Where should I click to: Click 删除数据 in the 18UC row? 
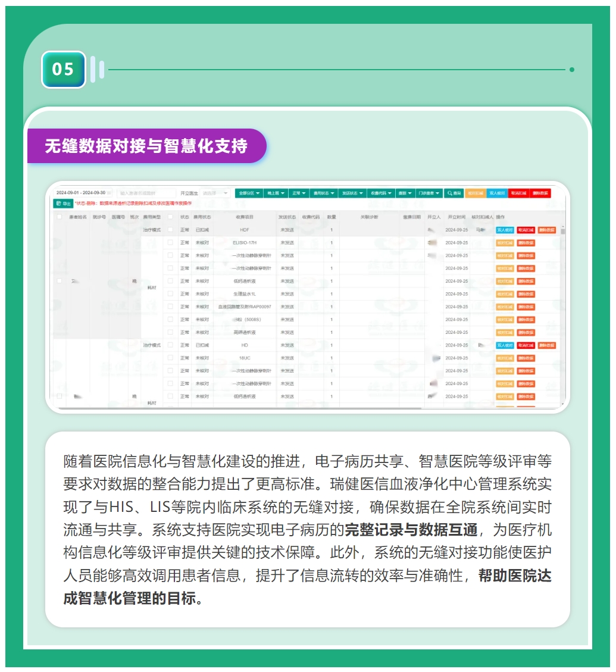526,358
